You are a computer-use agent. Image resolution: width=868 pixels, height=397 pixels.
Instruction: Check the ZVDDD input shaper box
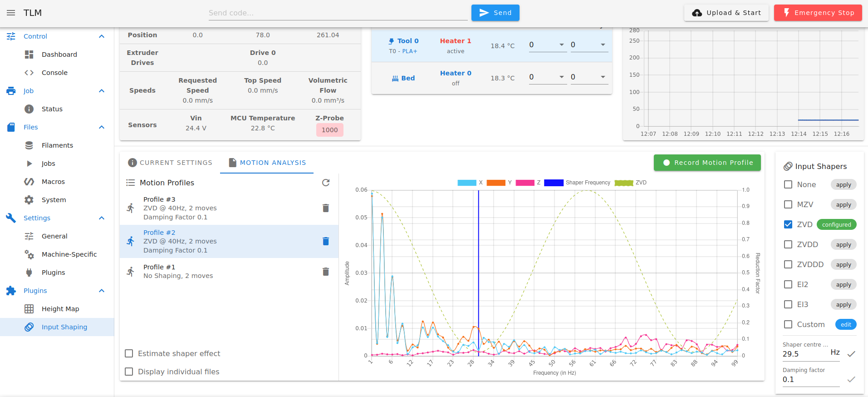788,264
